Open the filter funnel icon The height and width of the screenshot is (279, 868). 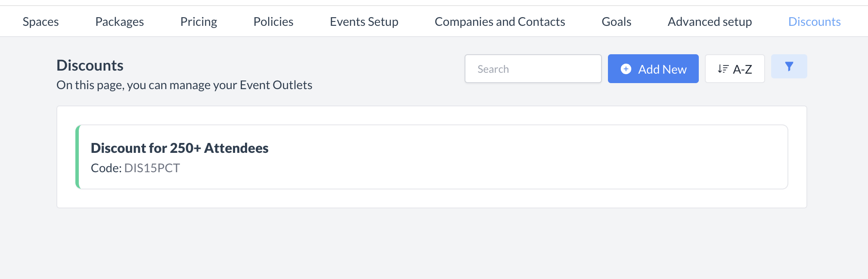click(789, 66)
